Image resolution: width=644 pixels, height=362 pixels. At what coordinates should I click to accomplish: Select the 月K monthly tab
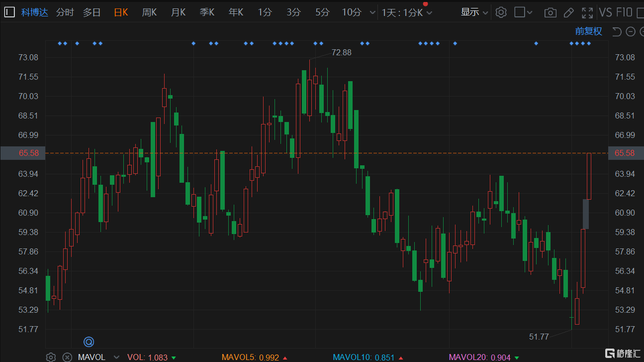(x=179, y=12)
